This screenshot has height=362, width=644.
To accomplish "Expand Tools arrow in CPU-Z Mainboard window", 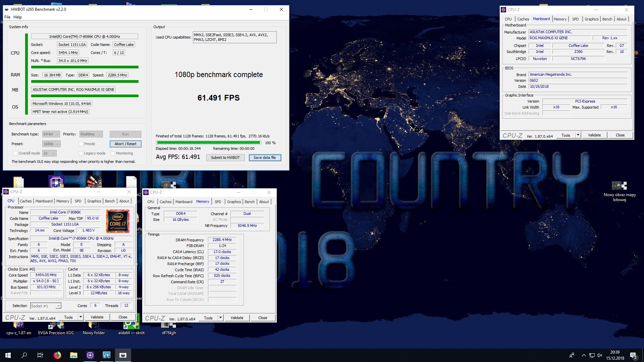I will [x=578, y=135].
